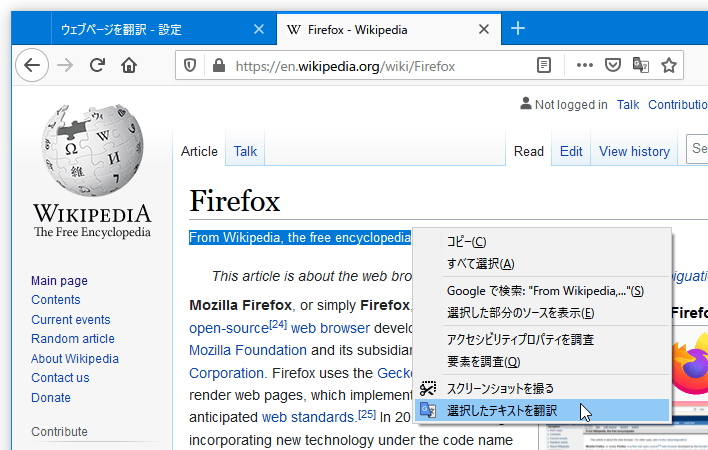
Task: Click the Donate sidebar link
Action: (x=51, y=398)
